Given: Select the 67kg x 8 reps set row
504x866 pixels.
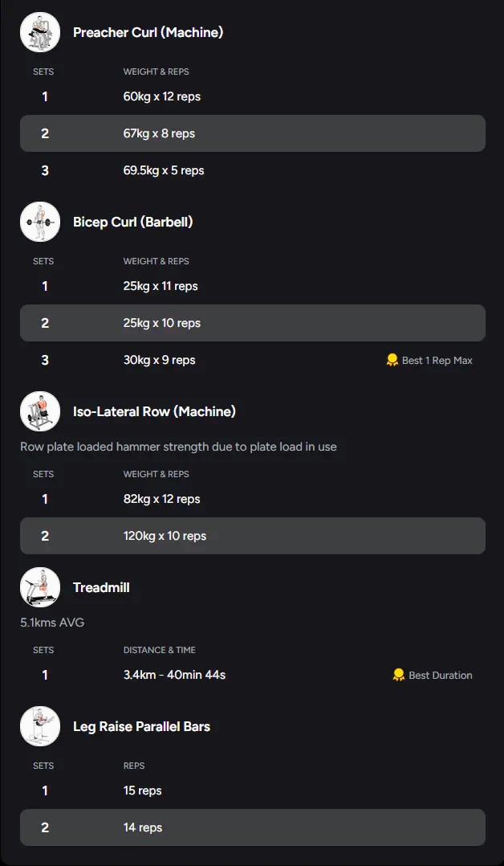Looking at the screenshot, I should tap(252, 133).
